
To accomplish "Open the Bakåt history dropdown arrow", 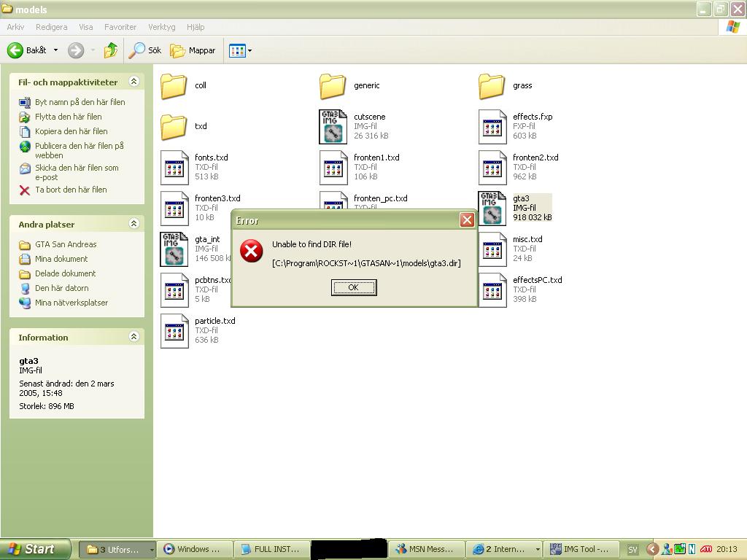I will pyautogui.click(x=55, y=50).
